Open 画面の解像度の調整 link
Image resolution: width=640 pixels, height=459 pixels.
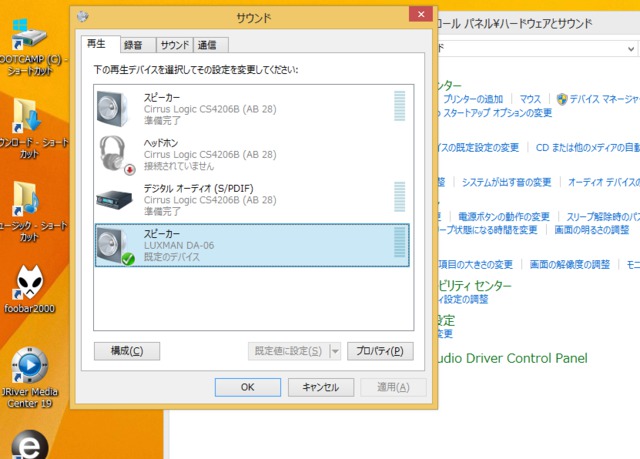tap(569, 264)
